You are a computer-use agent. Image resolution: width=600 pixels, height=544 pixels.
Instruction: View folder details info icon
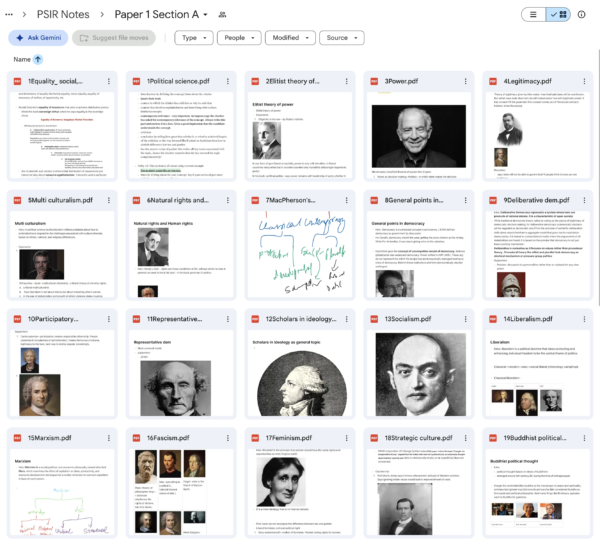(581, 15)
